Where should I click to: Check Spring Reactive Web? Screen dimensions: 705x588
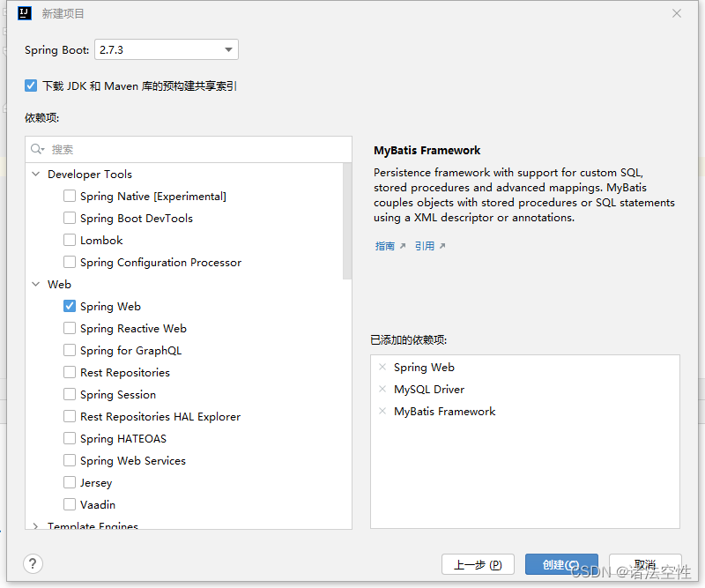point(70,329)
